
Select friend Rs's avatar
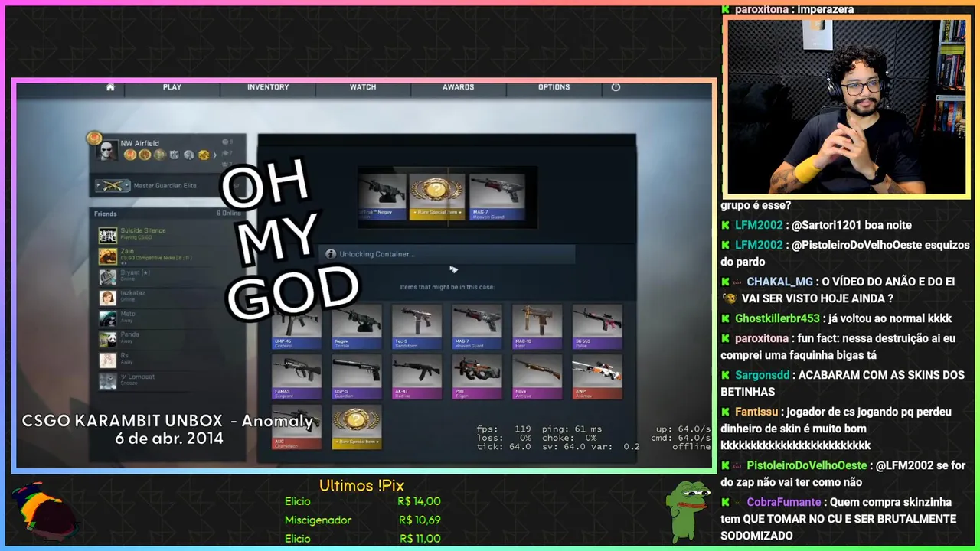108,360
